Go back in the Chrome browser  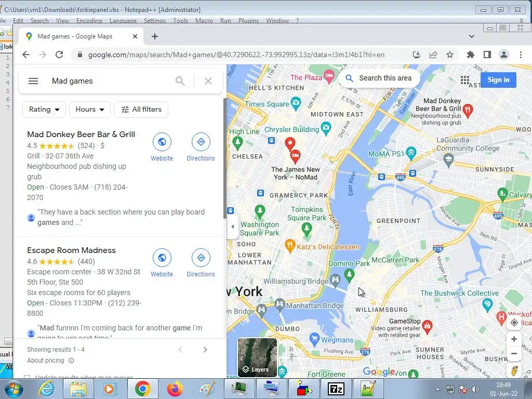pos(26,55)
